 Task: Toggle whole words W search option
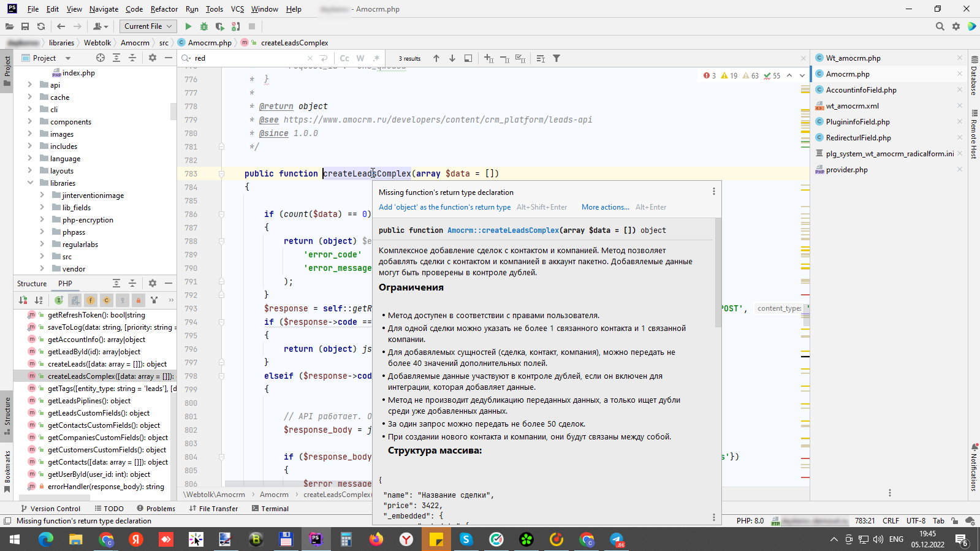[360, 58]
